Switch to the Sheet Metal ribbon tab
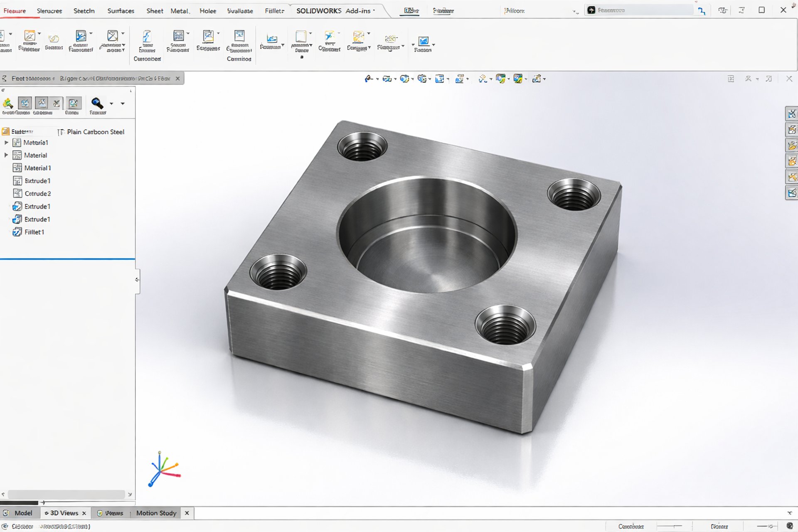Viewport: 798px width, 532px height. click(x=167, y=11)
